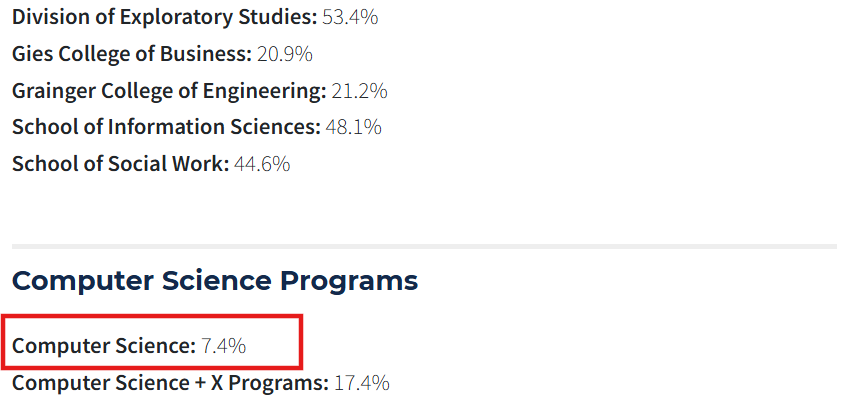Click the bold 'Computer Science:' label in red box

104,346
